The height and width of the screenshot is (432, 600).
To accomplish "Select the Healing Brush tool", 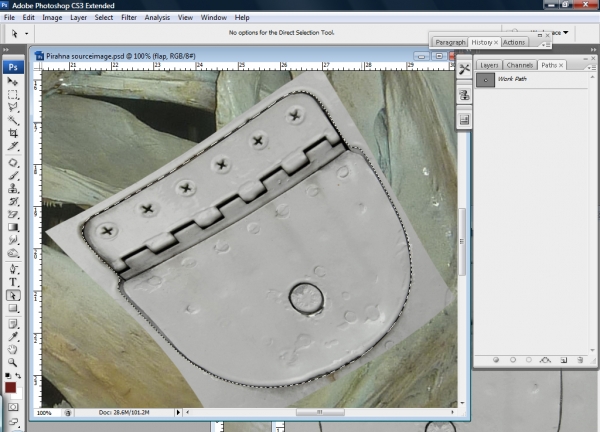I will tap(13, 163).
